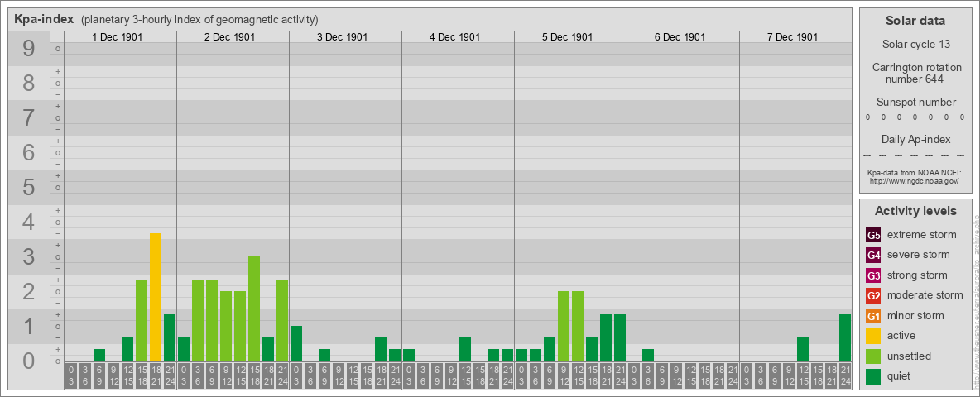This screenshot has height=397, width=980.
Task: Click the G2 moderate storm badge
Action: coord(873,296)
